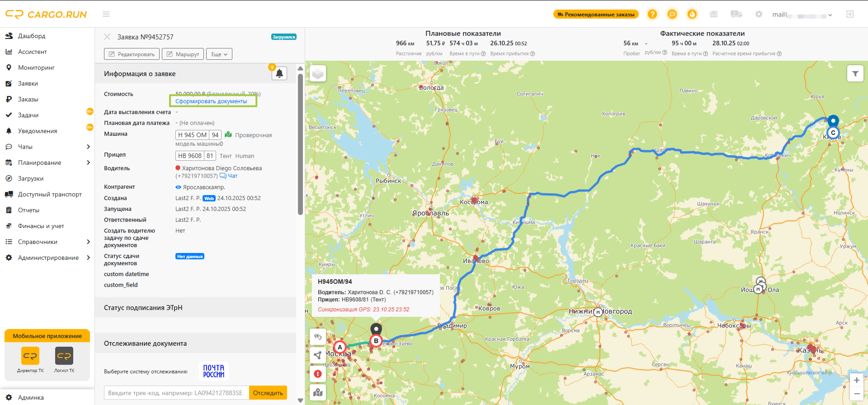This screenshot has height=405, width=868.
Task: Click the map navigation arrow button
Action: (318, 355)
